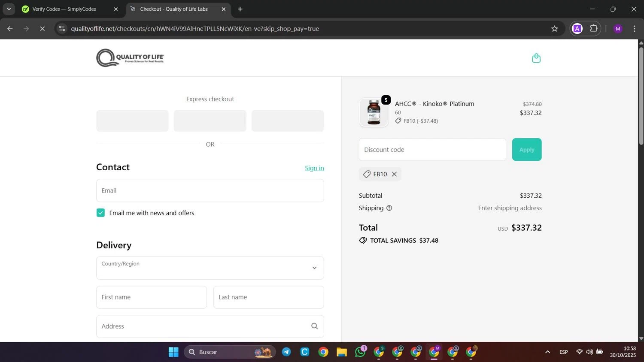Open the clock showing 10:58
644x362 pixels.
(x=623, y=352)
